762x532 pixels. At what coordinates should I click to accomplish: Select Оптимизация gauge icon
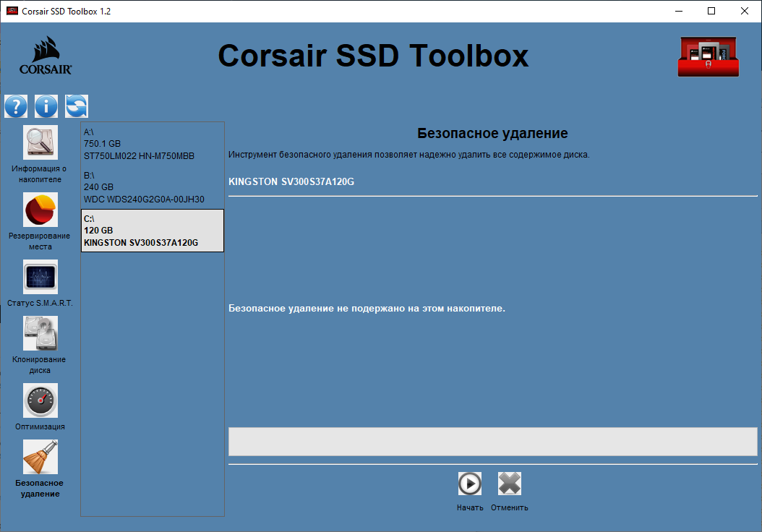[x=40, y=400]
